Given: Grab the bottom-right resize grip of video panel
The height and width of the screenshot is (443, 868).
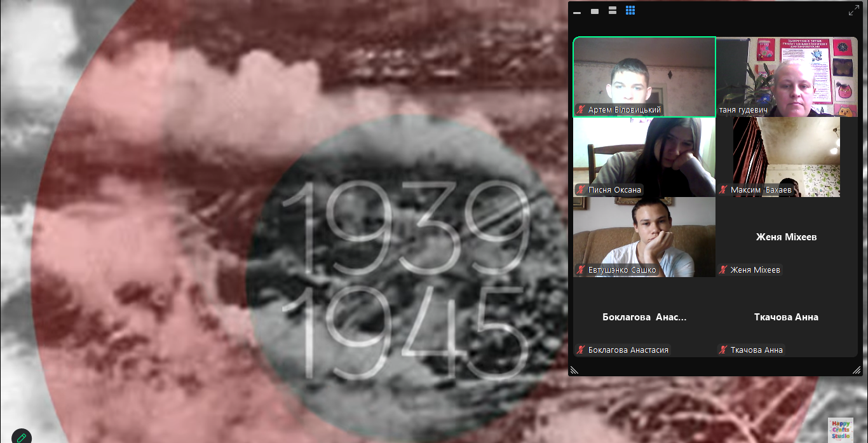Looking at the screenshot, I should click(x=857, y=370).
